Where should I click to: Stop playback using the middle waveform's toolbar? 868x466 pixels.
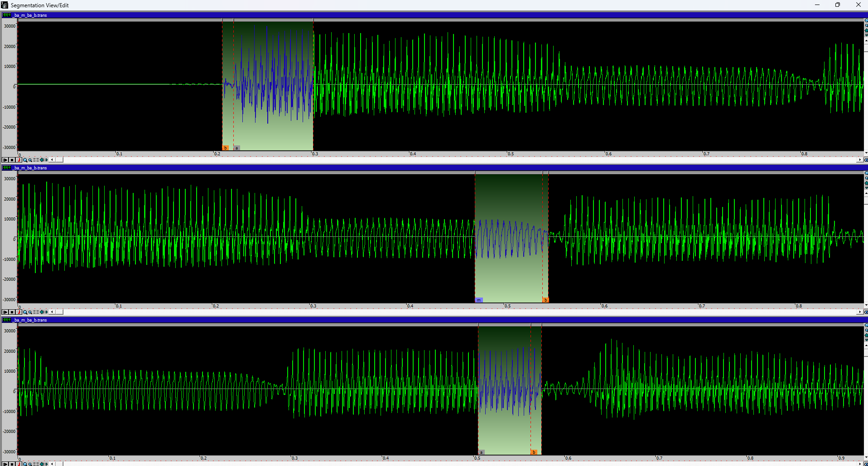point(12,312)
